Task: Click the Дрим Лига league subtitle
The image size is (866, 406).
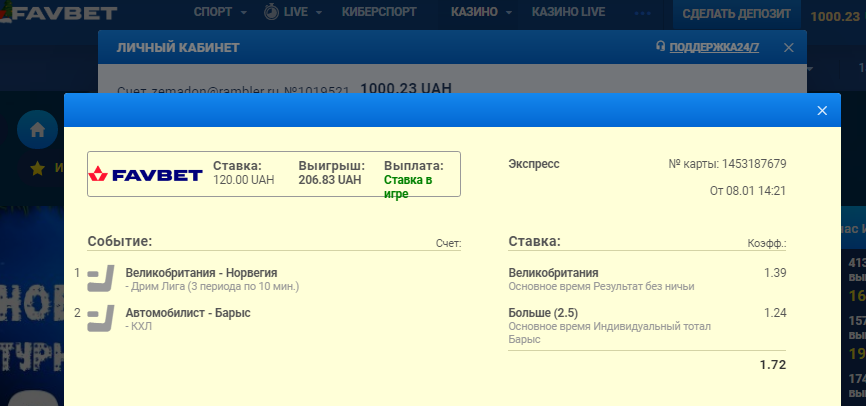Action: 213,287
